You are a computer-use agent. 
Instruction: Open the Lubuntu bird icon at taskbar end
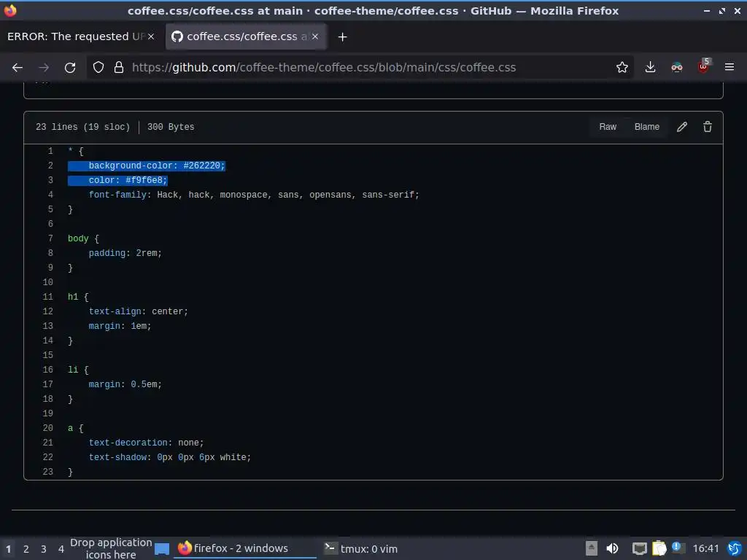[x=735, y=548]
